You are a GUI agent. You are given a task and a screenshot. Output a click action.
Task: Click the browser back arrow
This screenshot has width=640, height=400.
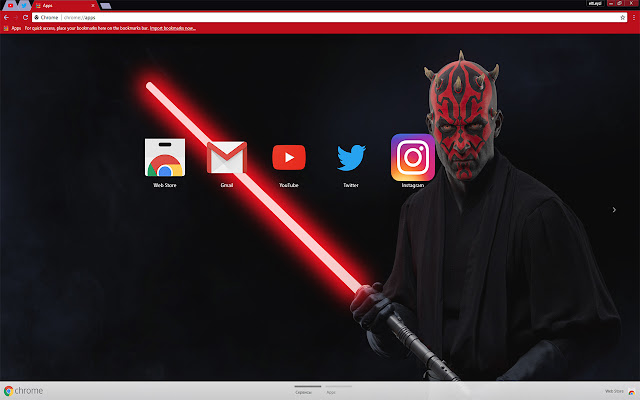click(6, 18)
